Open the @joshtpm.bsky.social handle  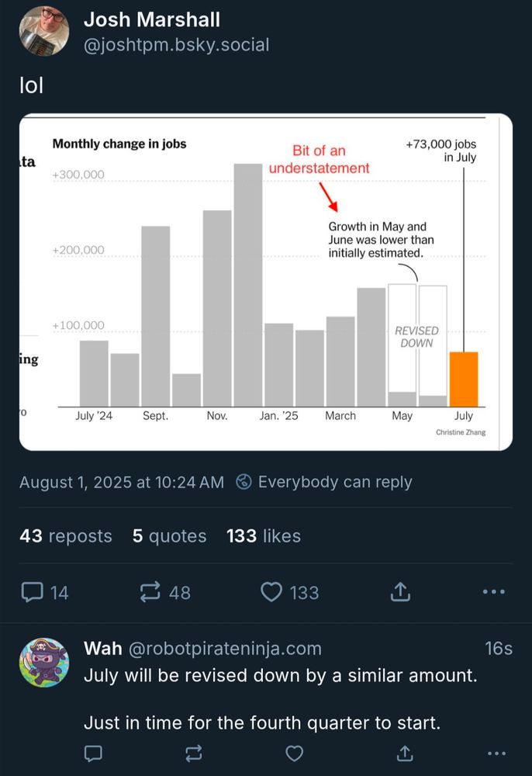177,45
